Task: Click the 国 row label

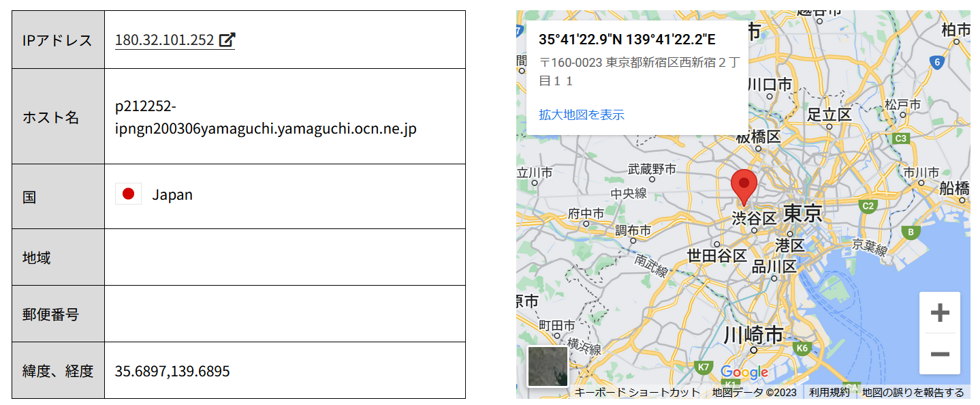Action: click(29, 198)
